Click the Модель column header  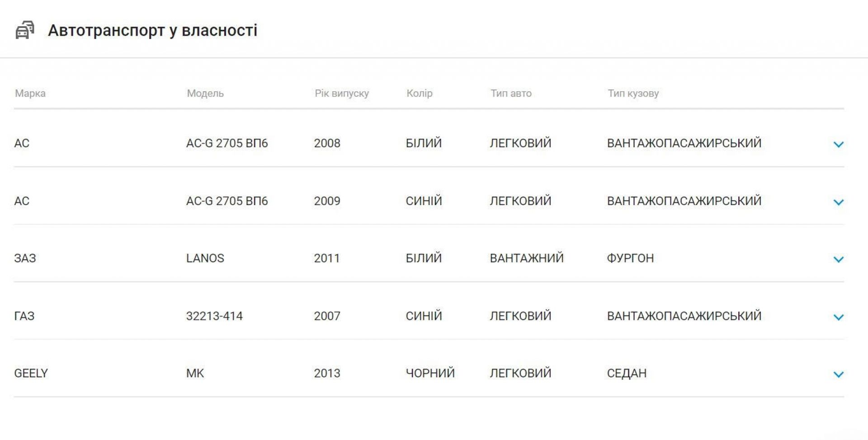click(x=205, y=94)
